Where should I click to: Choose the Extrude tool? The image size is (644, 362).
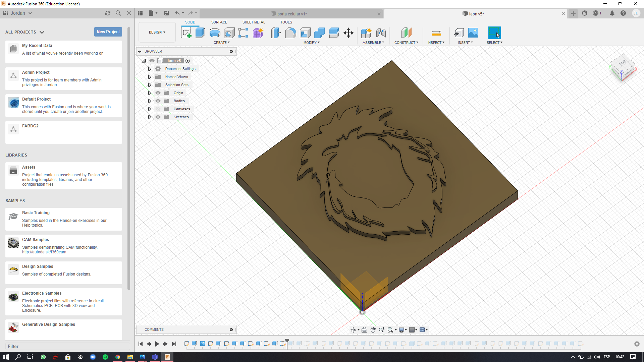(x=200, y=33)
